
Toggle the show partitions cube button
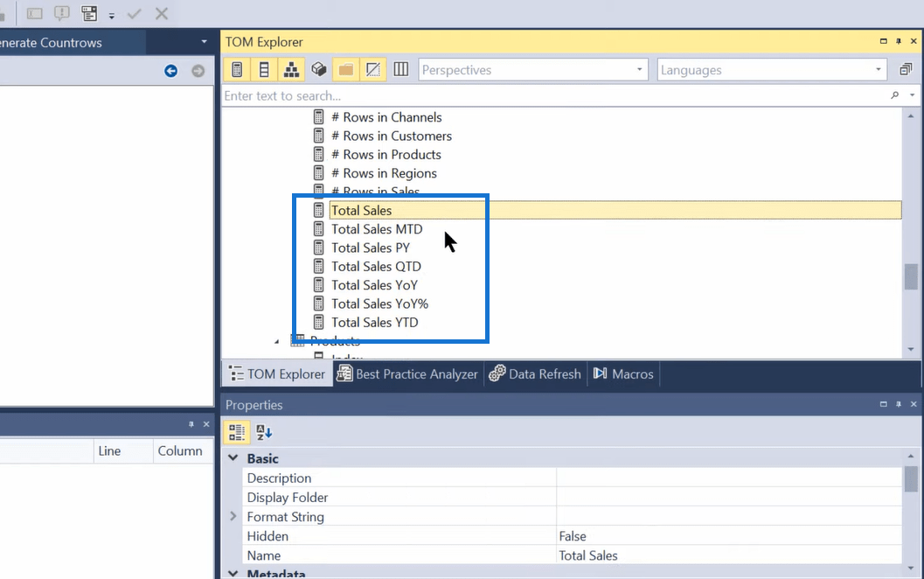(x=319, y=70)
